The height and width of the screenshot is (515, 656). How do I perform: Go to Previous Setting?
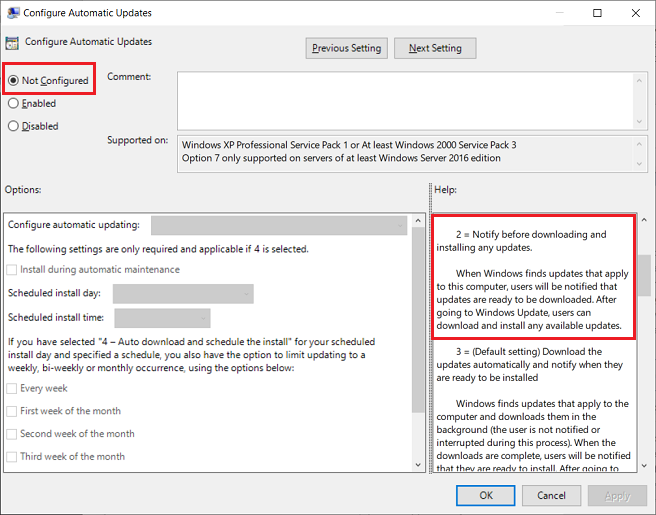[346, 48]
